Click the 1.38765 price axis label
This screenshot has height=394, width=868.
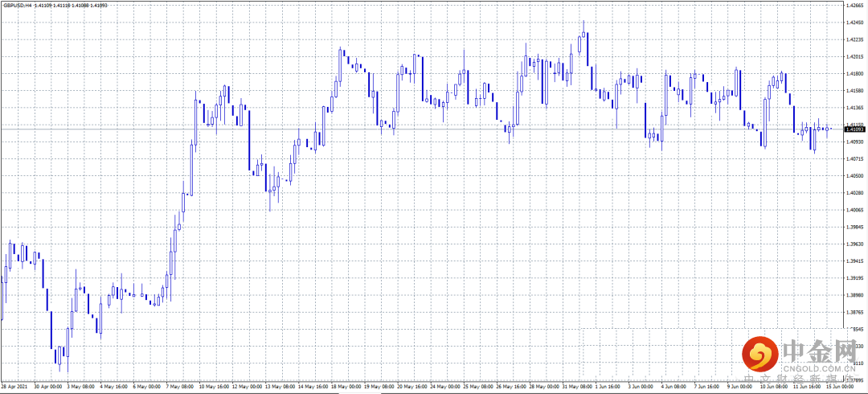(854, 312)
